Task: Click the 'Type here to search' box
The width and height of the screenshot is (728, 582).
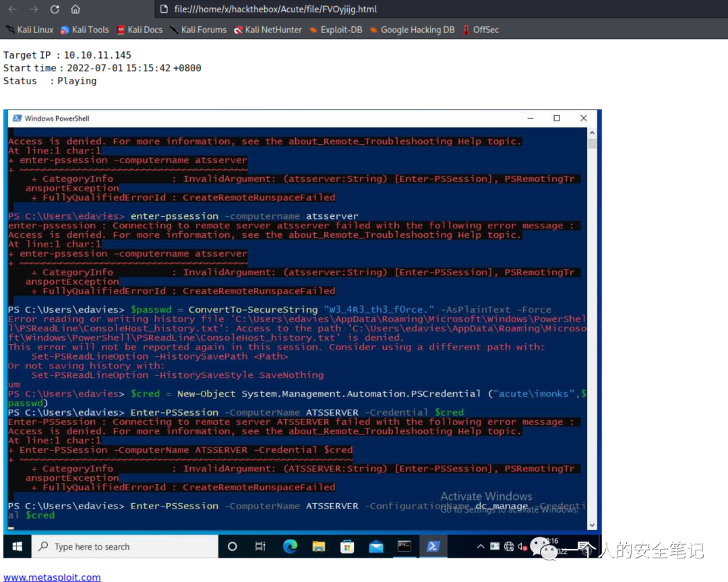Action: coord(125,546)
